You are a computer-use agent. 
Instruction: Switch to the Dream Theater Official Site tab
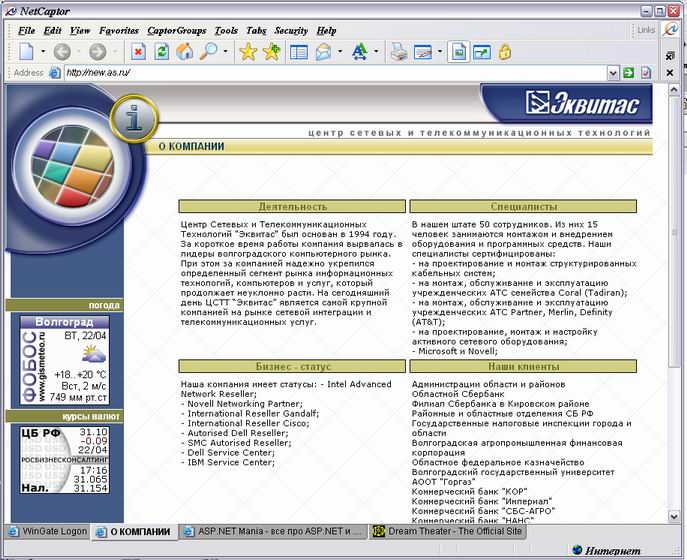[x=448, y=532]
